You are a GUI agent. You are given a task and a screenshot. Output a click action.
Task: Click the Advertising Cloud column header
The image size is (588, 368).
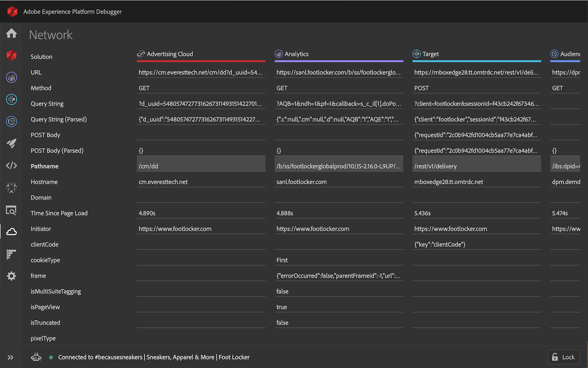[x=169, y=54]
